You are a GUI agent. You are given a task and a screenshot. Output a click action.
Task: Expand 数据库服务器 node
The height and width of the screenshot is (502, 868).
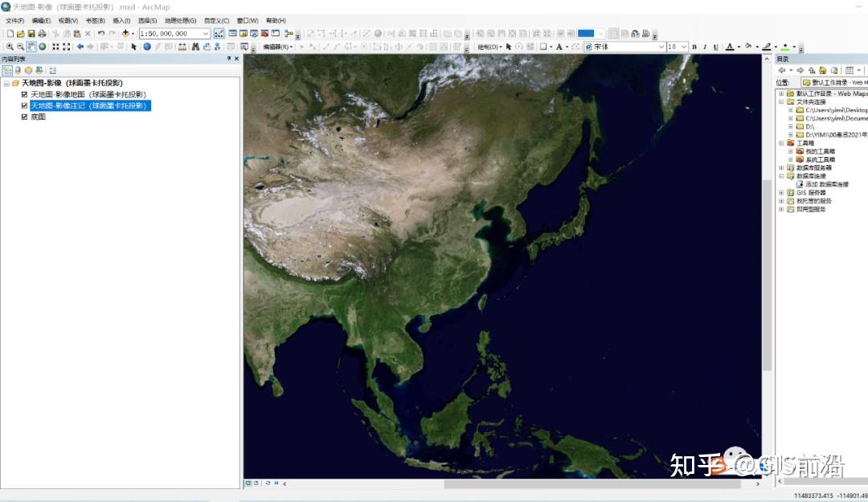point(781,168)
